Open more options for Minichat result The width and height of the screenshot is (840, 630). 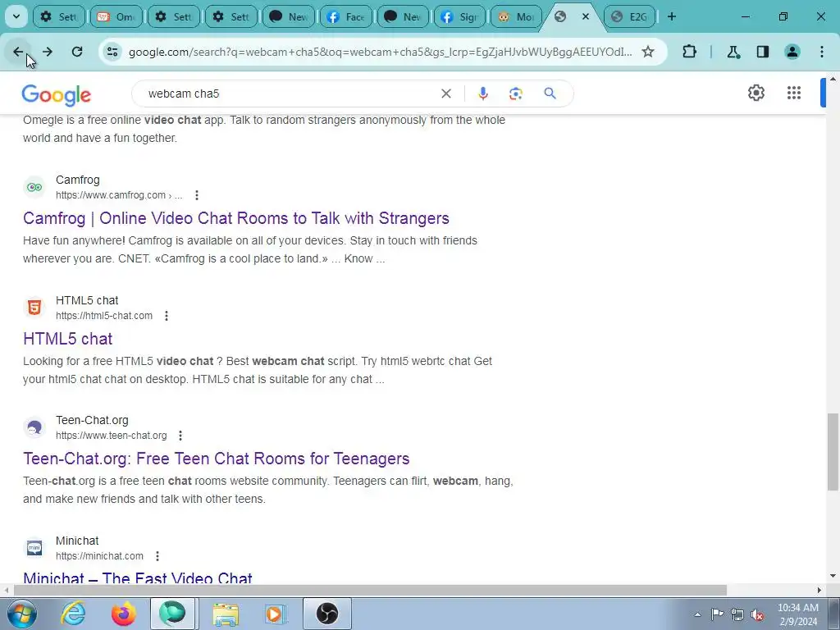click(157, 556)
